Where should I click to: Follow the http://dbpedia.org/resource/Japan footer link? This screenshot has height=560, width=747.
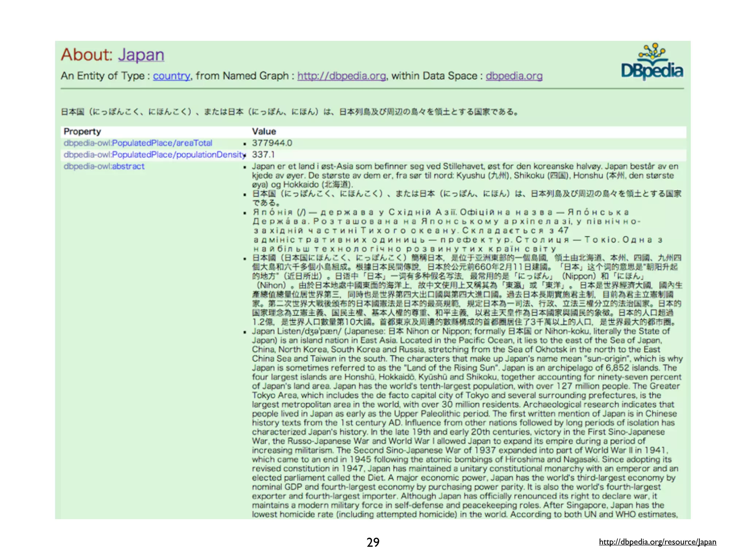658,542
